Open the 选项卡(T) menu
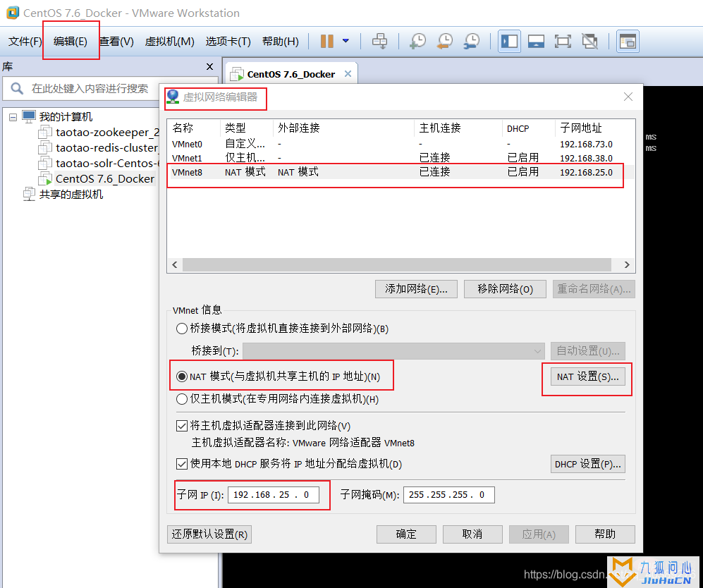Image resolution: width=703 pixels, height=588 pixels. (x=228, y=41)
